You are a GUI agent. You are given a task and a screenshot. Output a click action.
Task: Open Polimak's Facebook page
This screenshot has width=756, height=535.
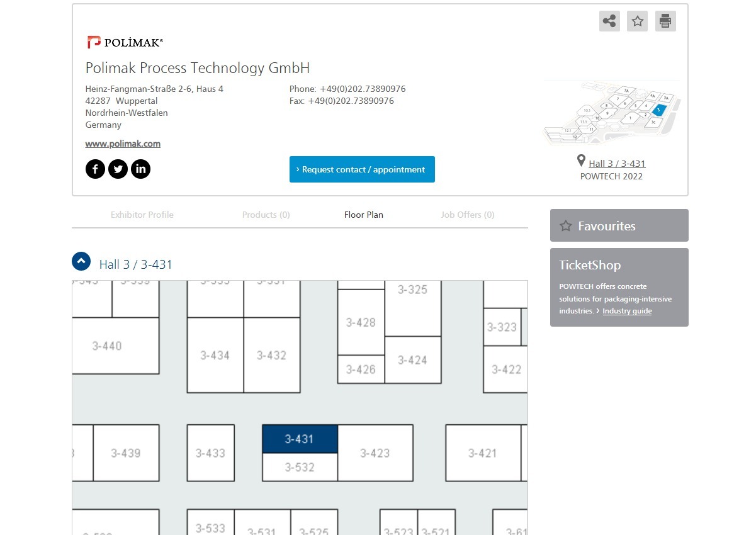pyautogui.click(x=95, y=169)
